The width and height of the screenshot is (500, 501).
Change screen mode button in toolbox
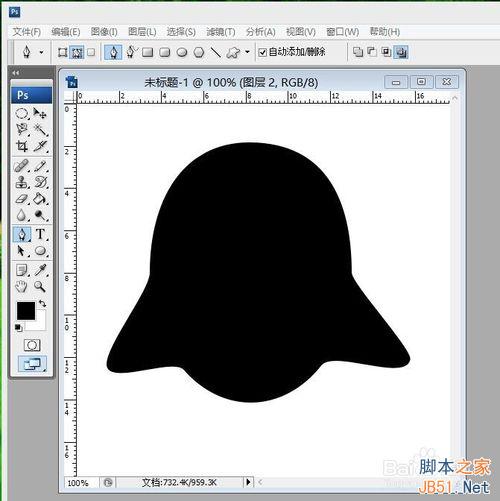32,364
